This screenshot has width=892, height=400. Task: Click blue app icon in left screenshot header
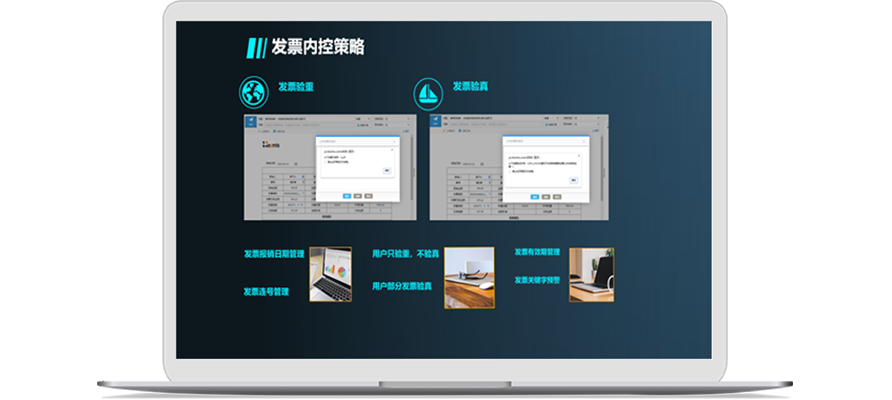[x=249, y=122]
